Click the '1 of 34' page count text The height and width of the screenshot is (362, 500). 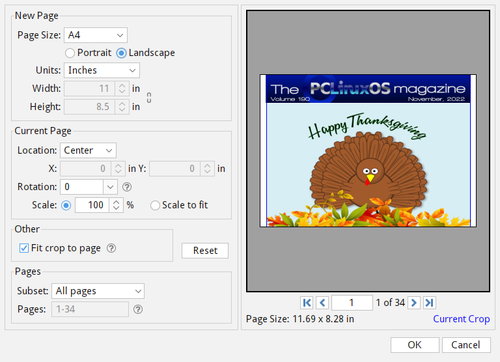coord(390,303)
